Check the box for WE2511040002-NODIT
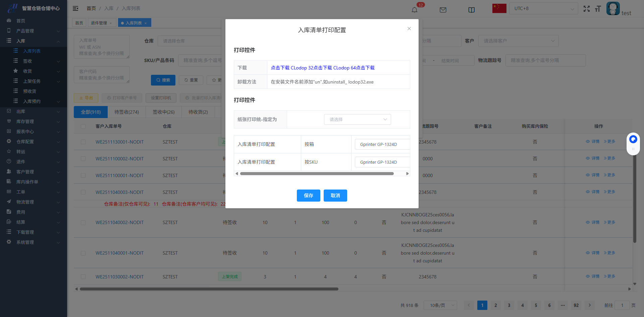 click(83, 223)
